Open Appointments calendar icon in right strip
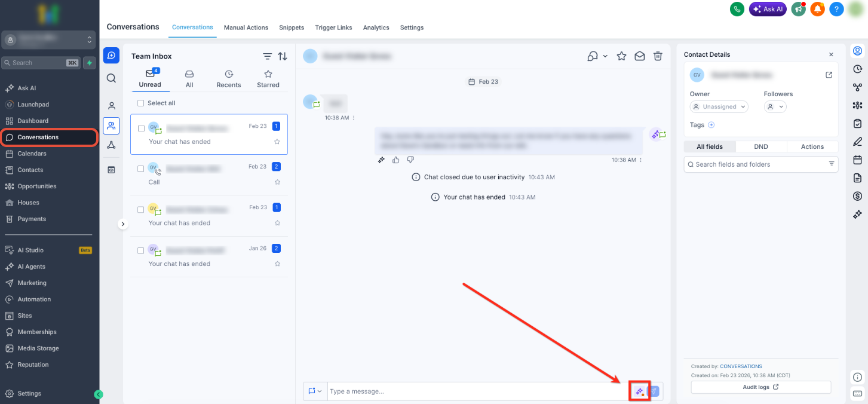Viewport: 868px width, 404px height. point(858,160)
